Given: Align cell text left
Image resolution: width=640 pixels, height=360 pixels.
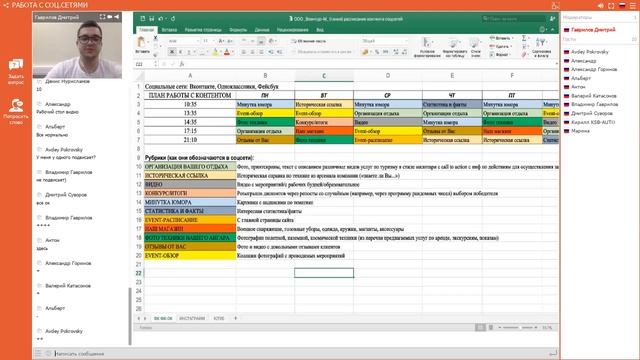Looking at the screenshot, I should click(x=244, y=52).
